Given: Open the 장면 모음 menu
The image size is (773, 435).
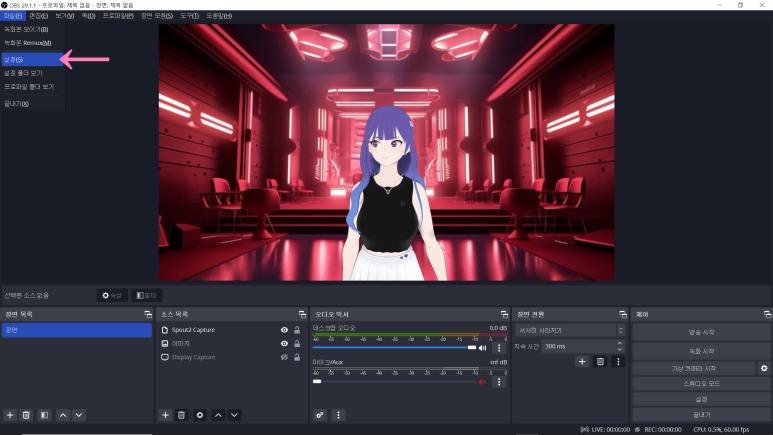Looking at the screenshot, I should tap(157, 16).
